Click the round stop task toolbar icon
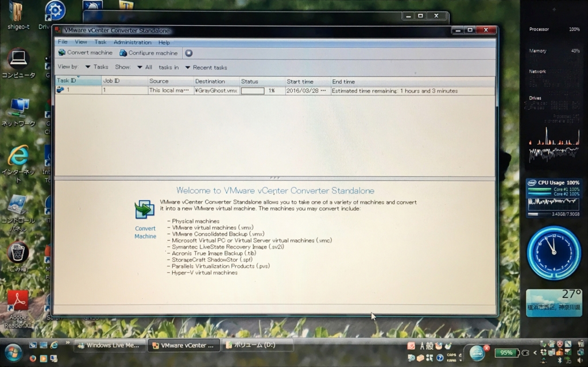588x367 pixels. tap(188, 53)
